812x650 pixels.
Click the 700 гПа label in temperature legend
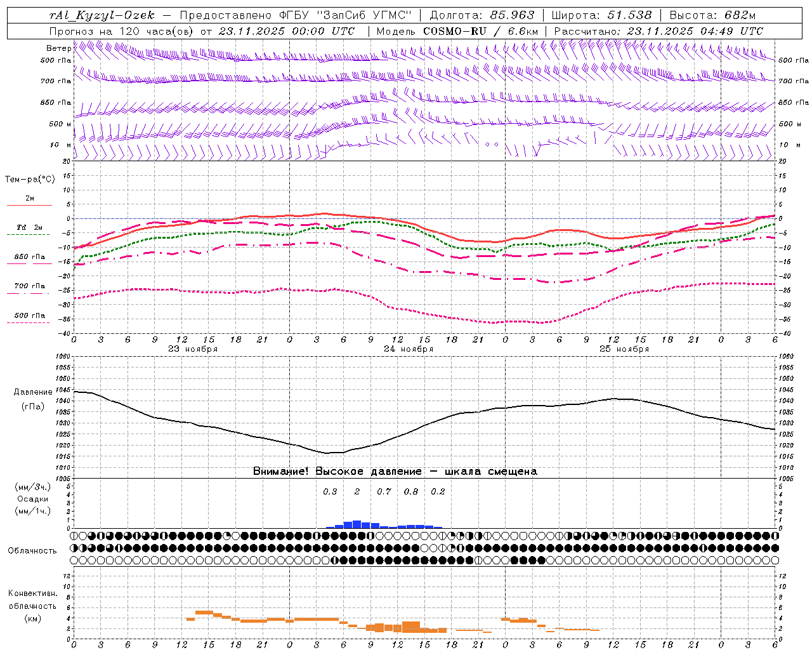(x=29, y=286)
